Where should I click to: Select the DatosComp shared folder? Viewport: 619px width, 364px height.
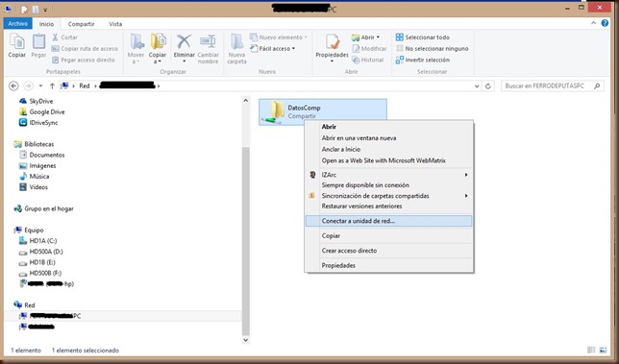tap(323, 112)
